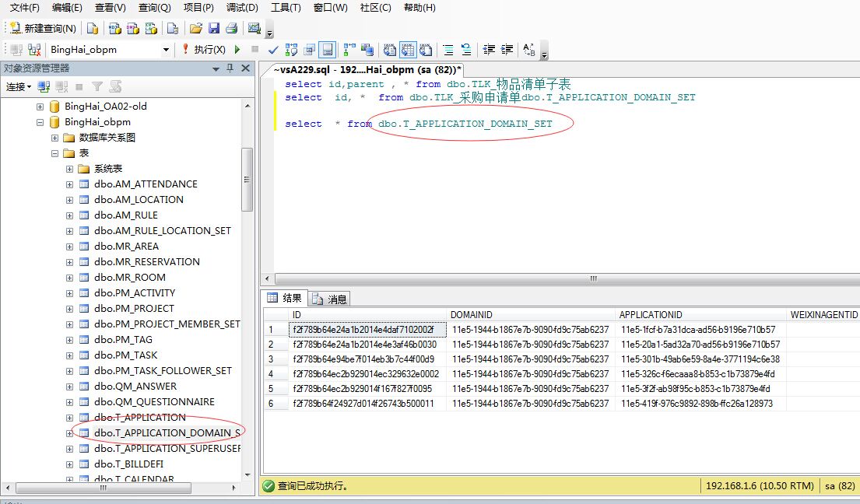Click the stop square in Object Explorer toolbar
The image size is (860, 504).
point(79,86)
